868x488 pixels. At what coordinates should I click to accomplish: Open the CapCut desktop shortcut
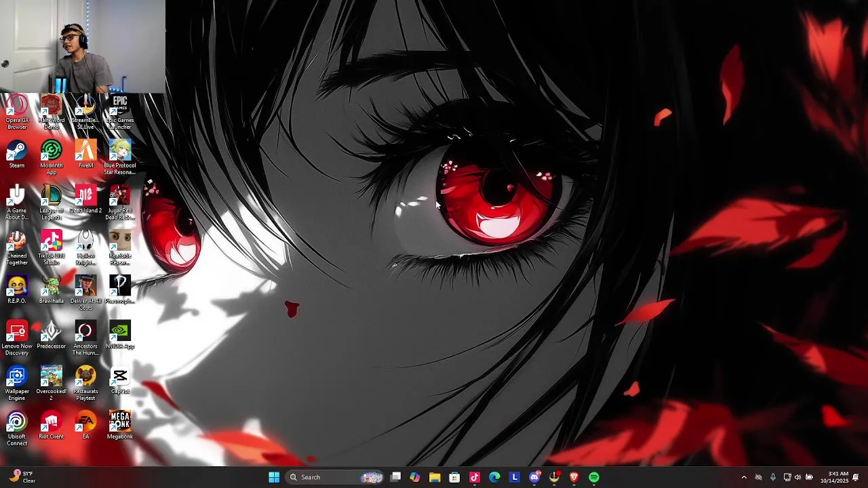tap(120, 381)
